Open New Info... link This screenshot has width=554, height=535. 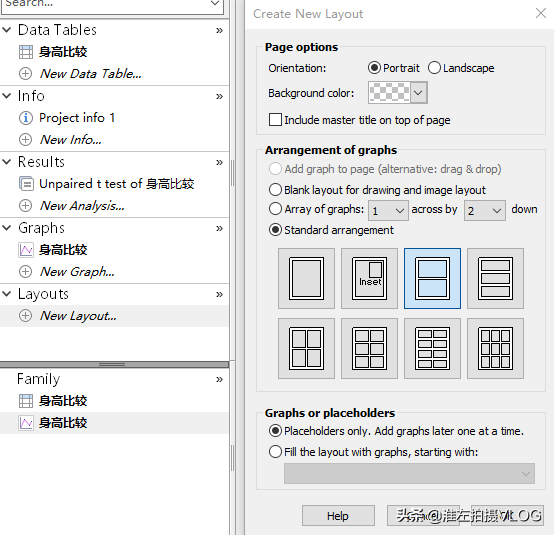coord(71,140)
